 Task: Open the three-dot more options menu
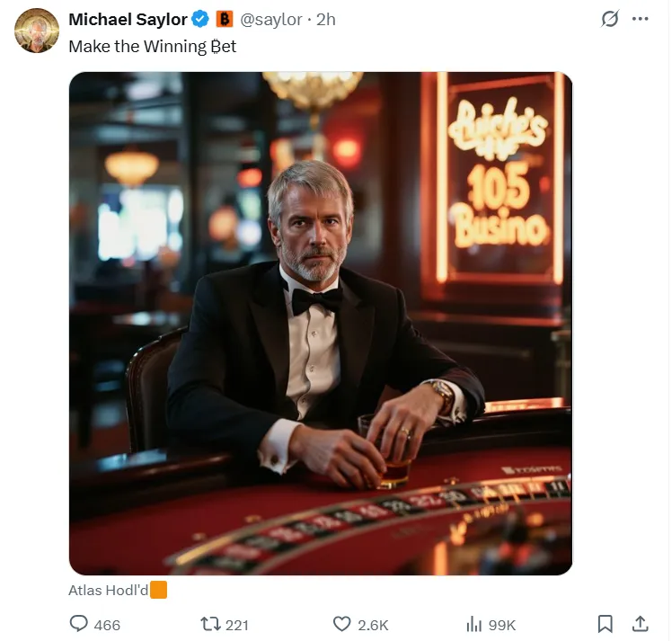click(640, 19)
